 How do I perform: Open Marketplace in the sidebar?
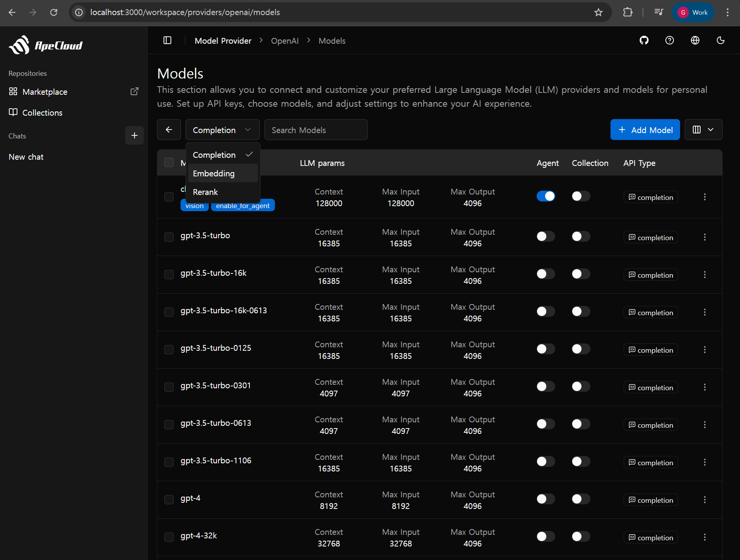45,92
